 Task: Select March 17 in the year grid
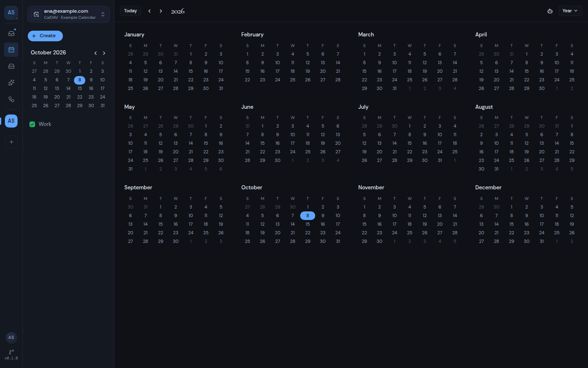tap(394, 72)
